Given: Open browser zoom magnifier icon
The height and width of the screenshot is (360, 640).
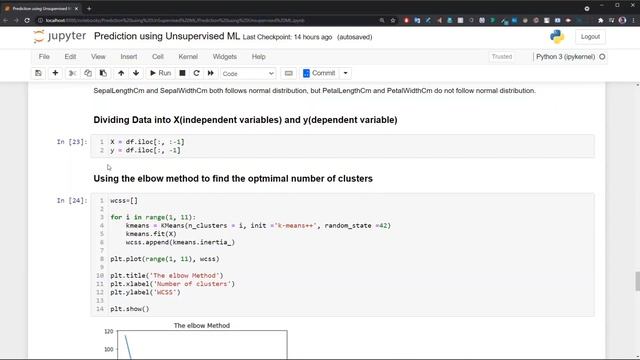Looking at the screenshot, I should coord(382,20).
